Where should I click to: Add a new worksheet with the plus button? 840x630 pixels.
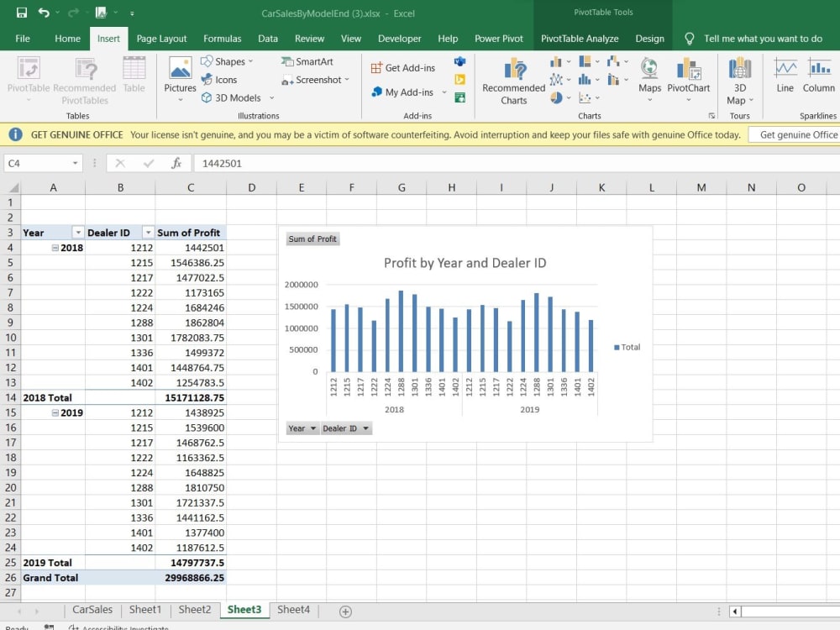click(x=343, y=610)
